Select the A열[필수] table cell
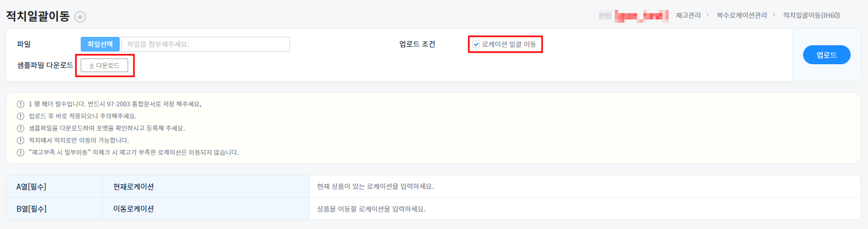 tap(31, 187)
